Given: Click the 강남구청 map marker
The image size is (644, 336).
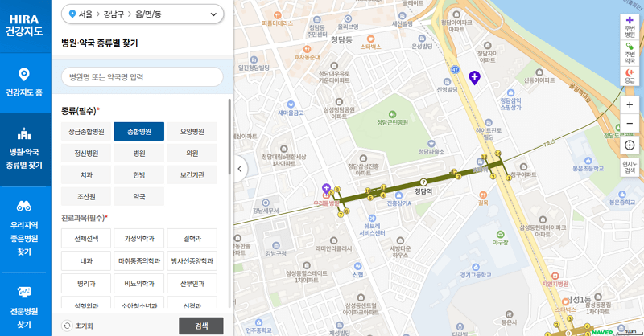Looking at the screenshot, I should [276, 245].
